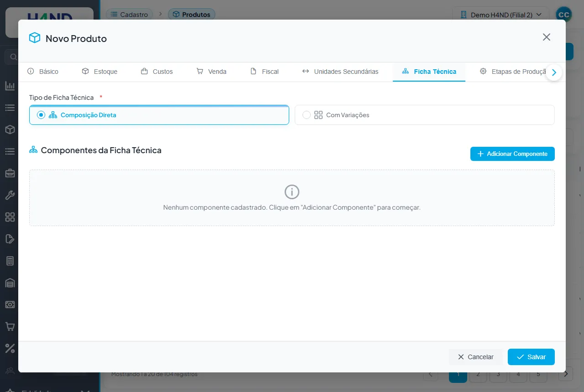Viewport: 584px width, 392px height.
Task: Click the Nenhum componente cadastrado message text
Action: [x=292, y=207]
